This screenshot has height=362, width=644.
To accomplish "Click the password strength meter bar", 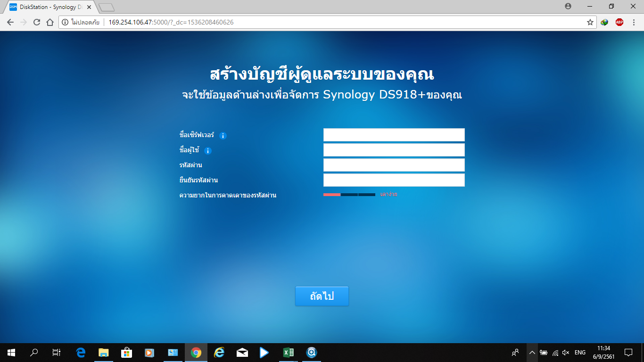I will coord(349,194).
